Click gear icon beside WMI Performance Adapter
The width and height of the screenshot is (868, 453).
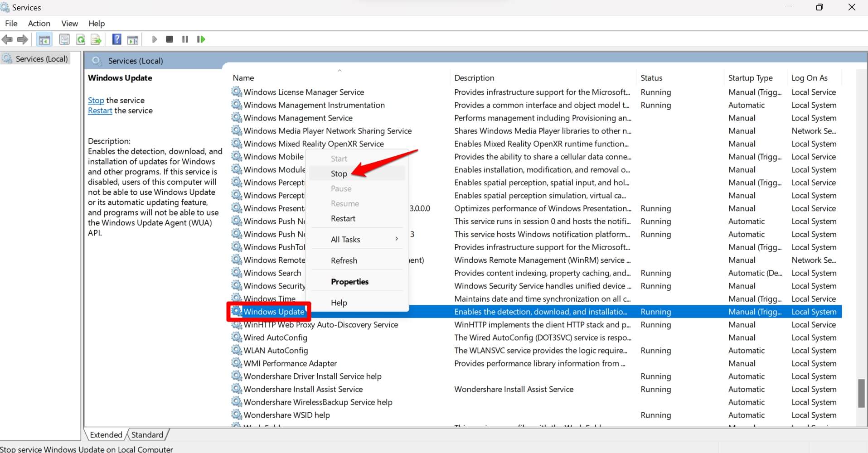tap(237, 363)
